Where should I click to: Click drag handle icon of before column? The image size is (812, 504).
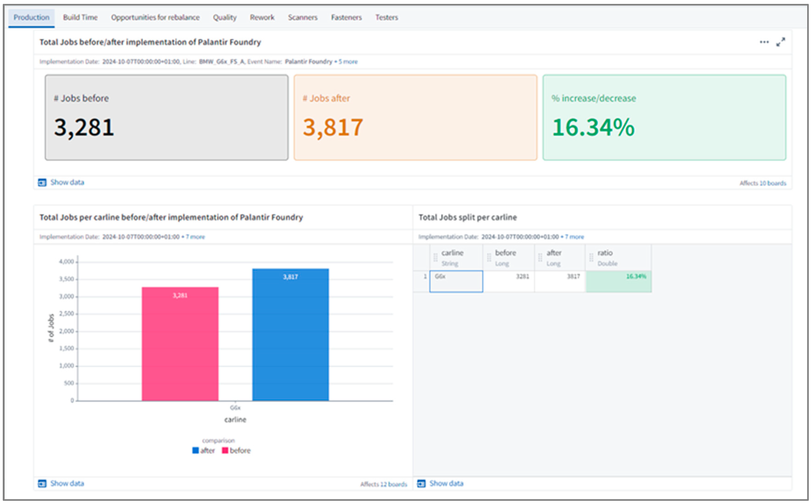(x=489, y=258)
